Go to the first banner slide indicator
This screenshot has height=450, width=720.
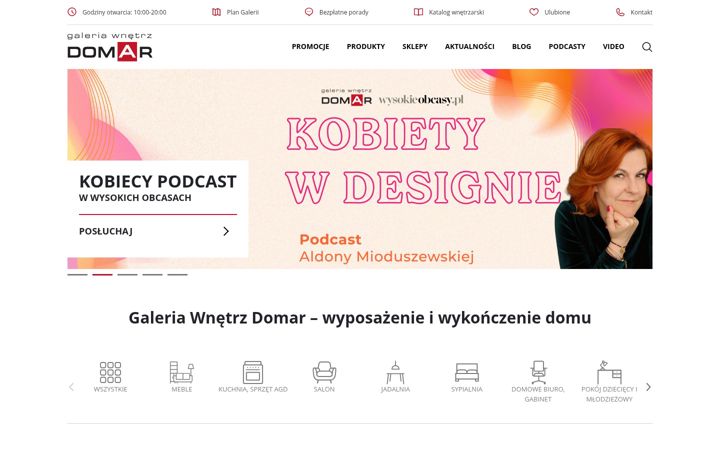pos(77,275)
